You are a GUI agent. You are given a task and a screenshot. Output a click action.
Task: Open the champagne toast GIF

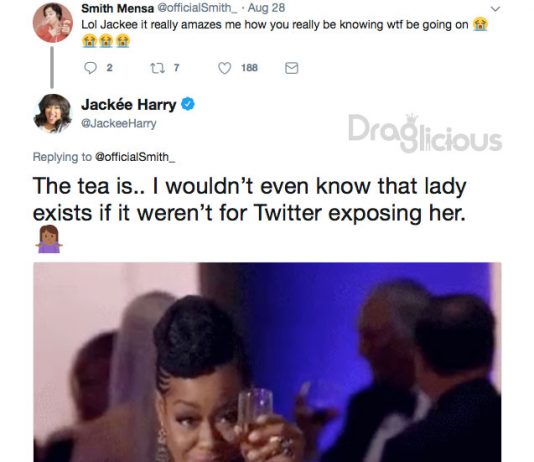coord(267,362)
